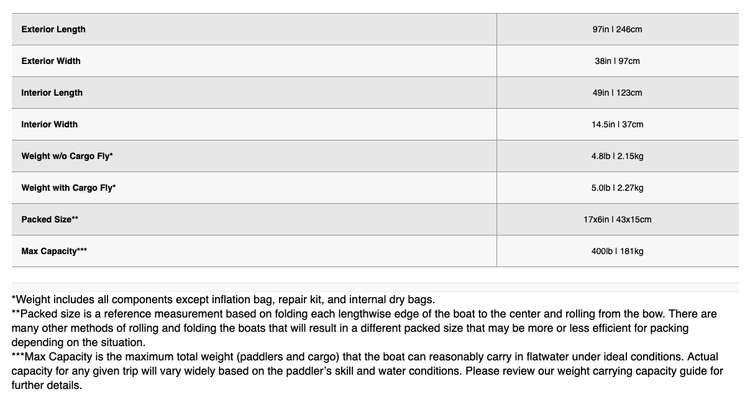Viewport: 750px width, 402px height.
Task: Select the 4.8lb | 2.15kg value
Action: click(x=617, y=156)
